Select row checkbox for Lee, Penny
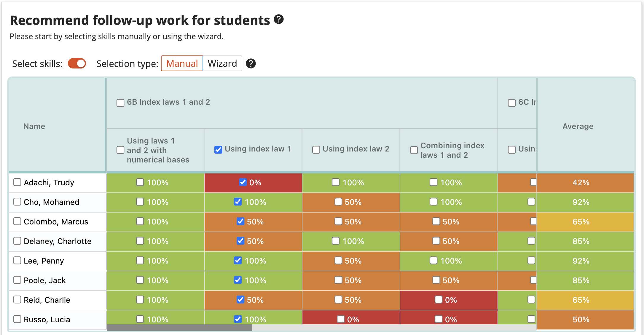 point(17,261)
